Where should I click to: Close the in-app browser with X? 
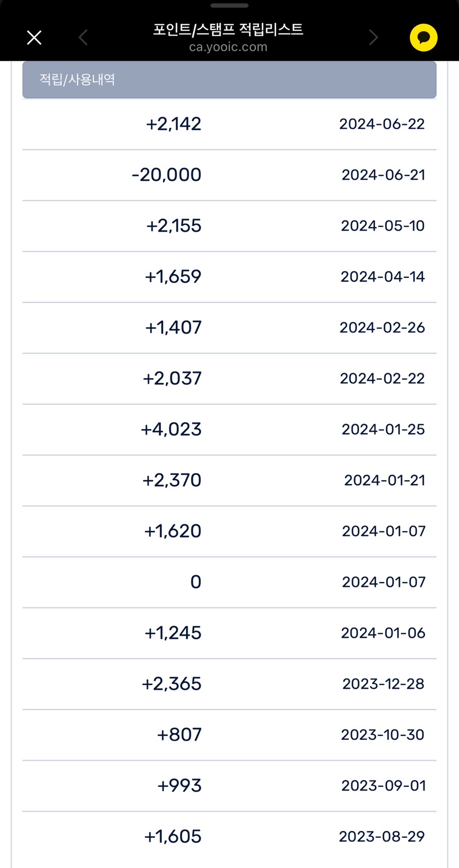34,38
